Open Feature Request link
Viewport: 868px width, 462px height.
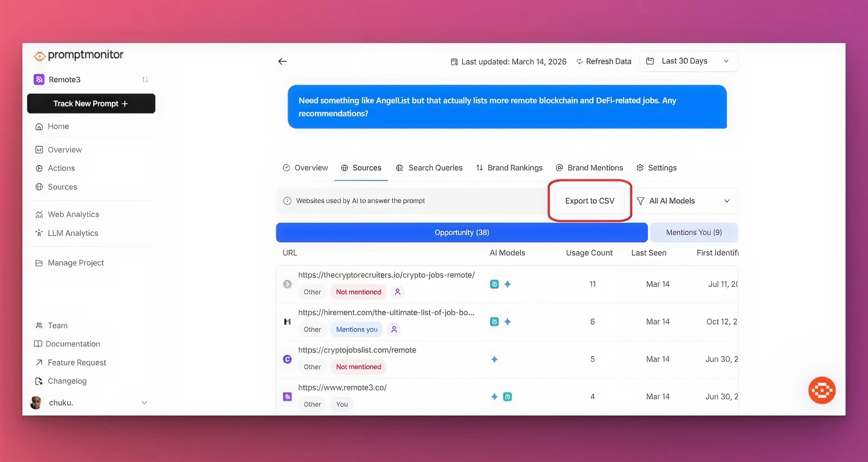(x=71, y=363)
